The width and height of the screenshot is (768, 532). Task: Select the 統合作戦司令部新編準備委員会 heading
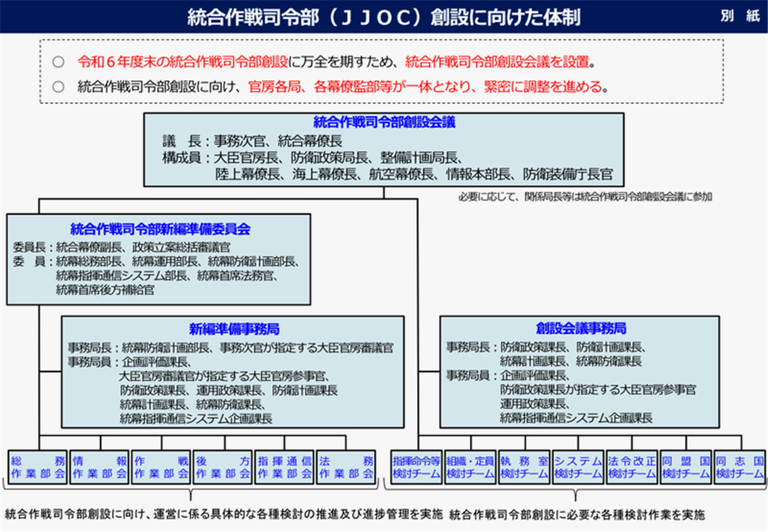160,228
